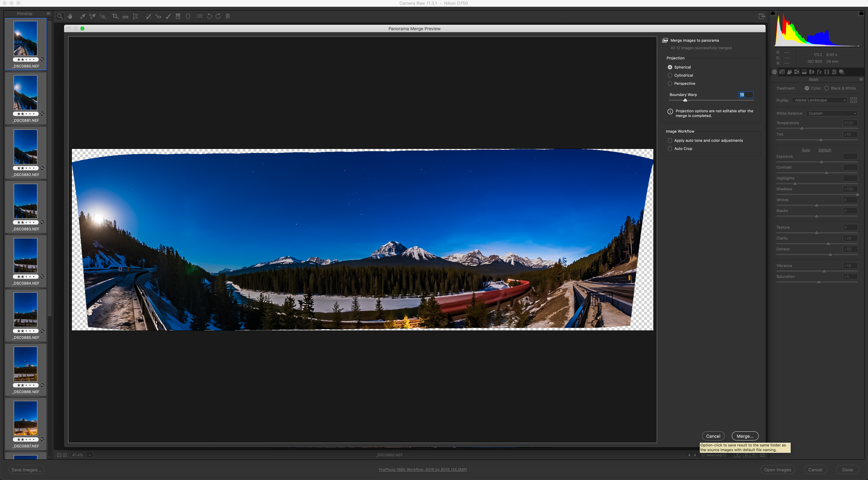
Task: Select the Red Eye Removal tool
Action: point(158,16)
